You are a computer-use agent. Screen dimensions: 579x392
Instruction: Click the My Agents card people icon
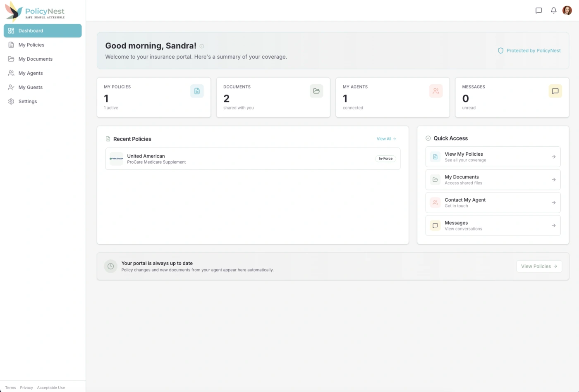436,91
